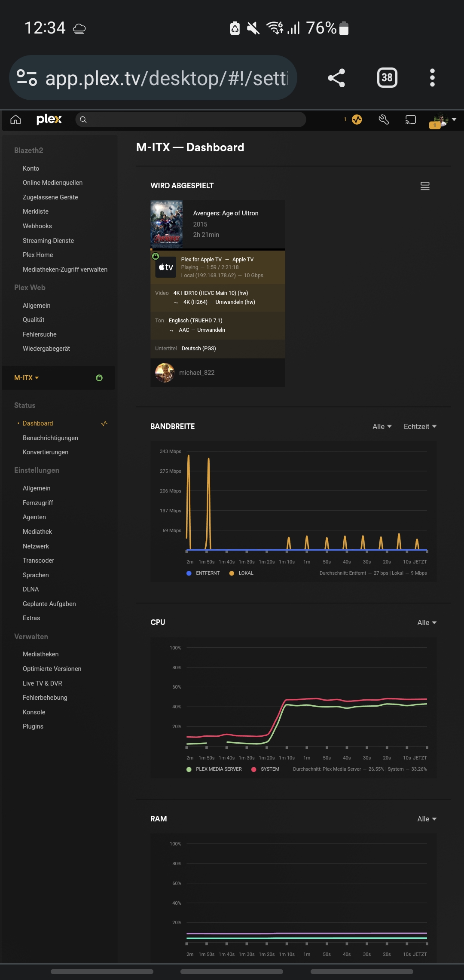
Task: Open Wiedergabegerät settings
Action: [x=46, y=349]
